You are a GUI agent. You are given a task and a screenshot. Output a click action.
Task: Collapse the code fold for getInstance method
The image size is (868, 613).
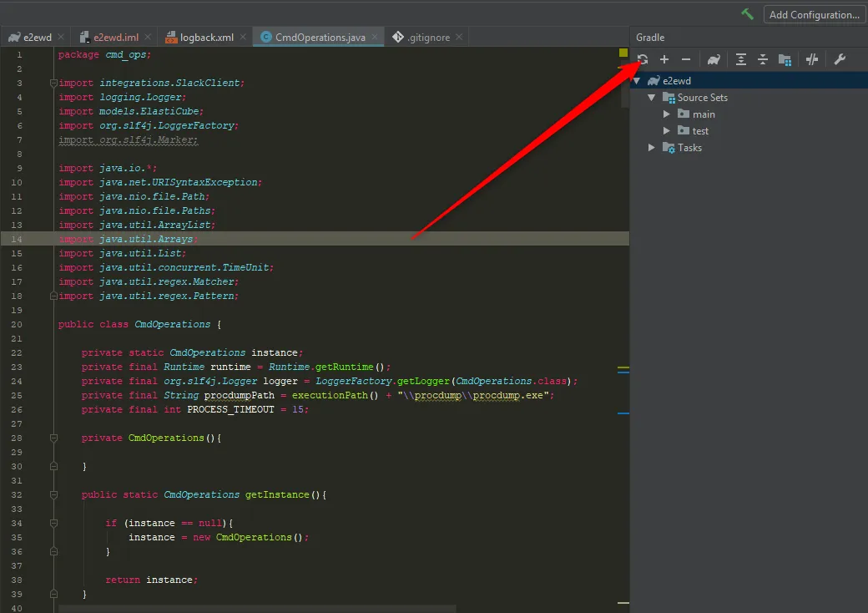(53, 494)
